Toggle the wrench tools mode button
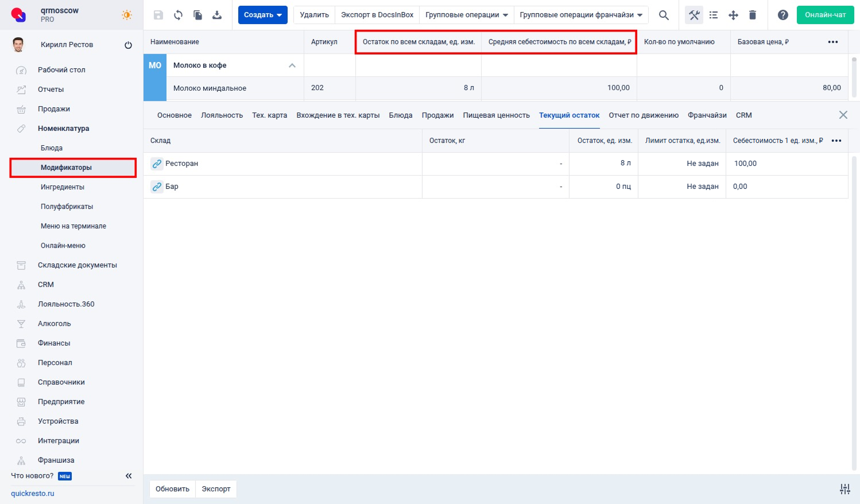This screenshot has height=504, width=860. pos(694,15)
